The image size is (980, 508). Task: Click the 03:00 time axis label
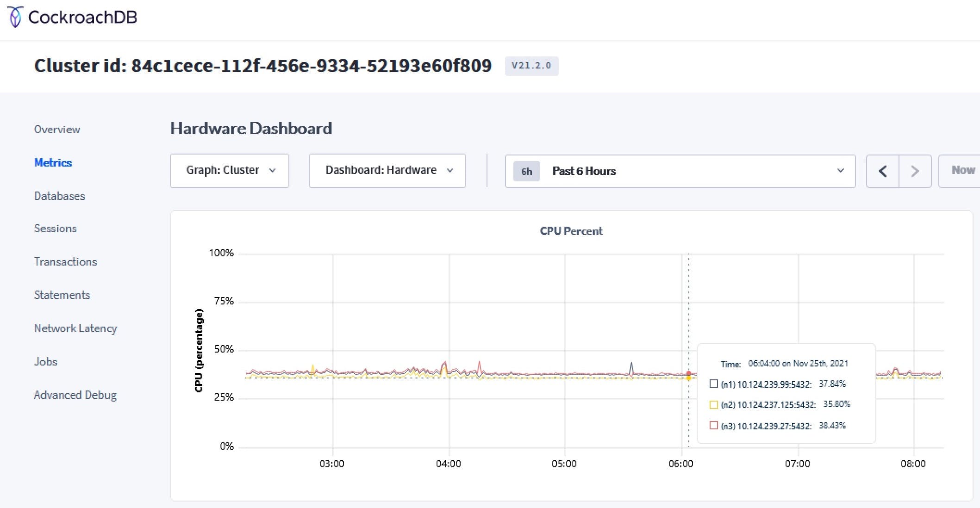pos(332,464)
